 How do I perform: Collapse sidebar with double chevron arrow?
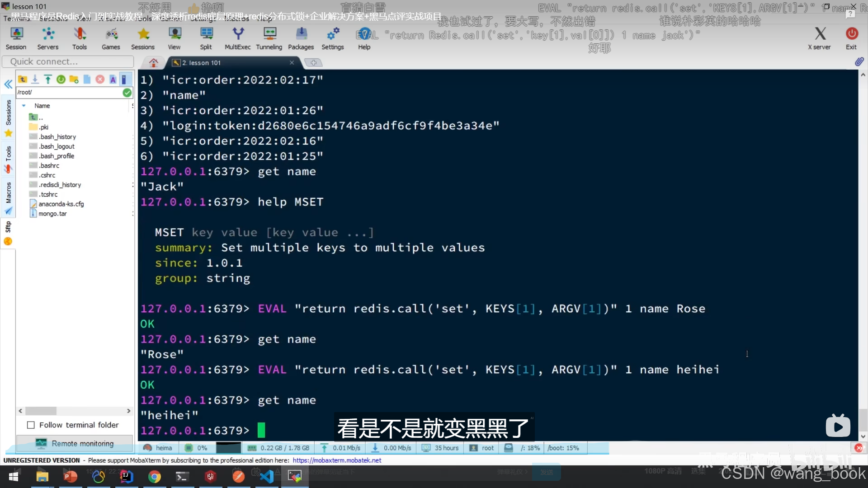click(8, 84)
